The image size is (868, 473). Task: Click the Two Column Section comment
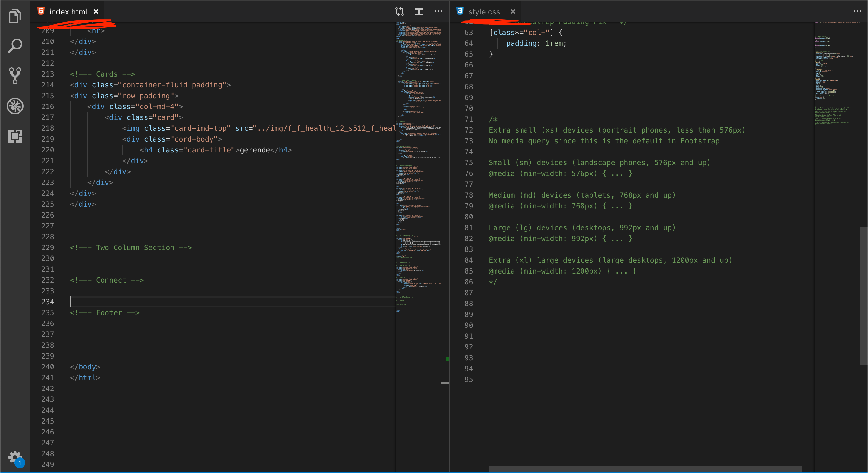(x=131, y=248)
